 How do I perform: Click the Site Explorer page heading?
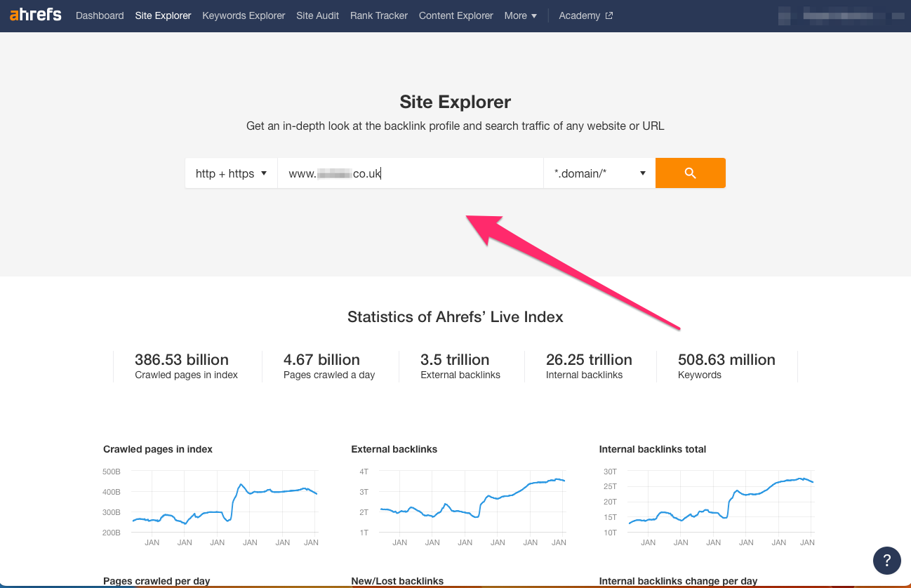pos(455,102)
